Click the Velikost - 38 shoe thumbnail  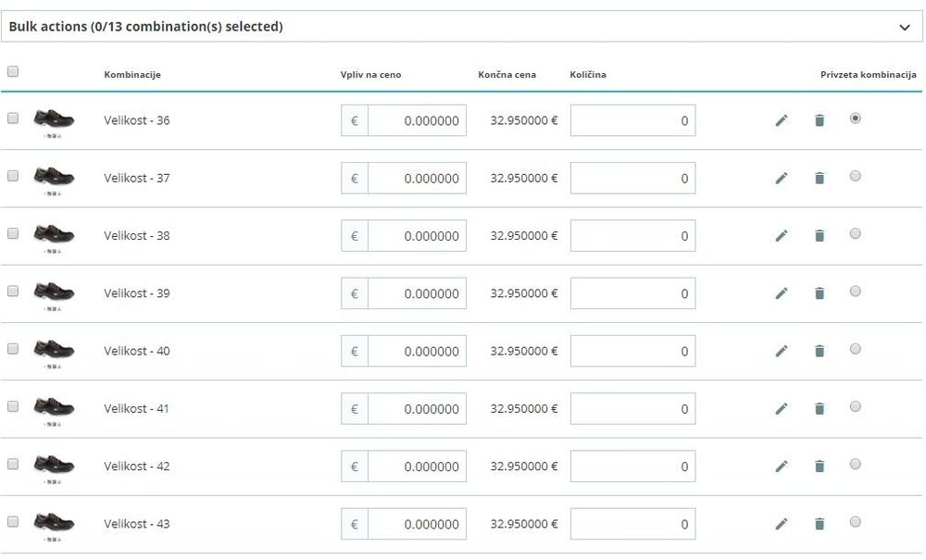click(54, 234)
